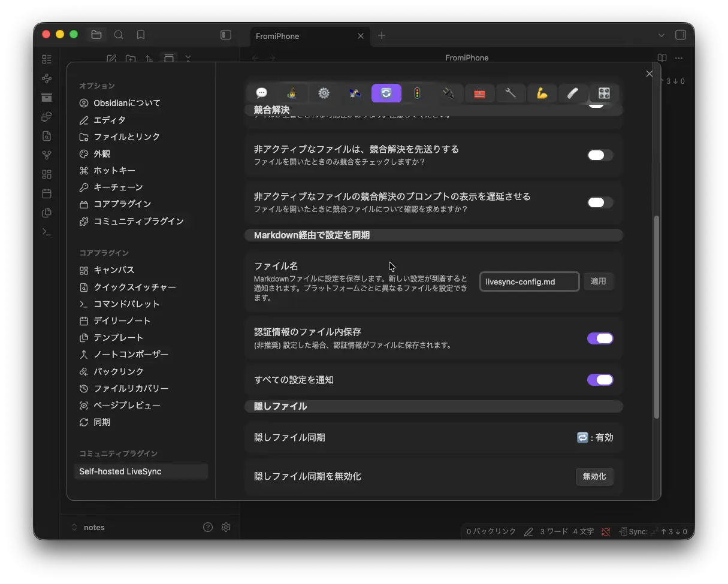
Task: Select the highlighted sync arrows tab
Action: (x=386, y=93)
